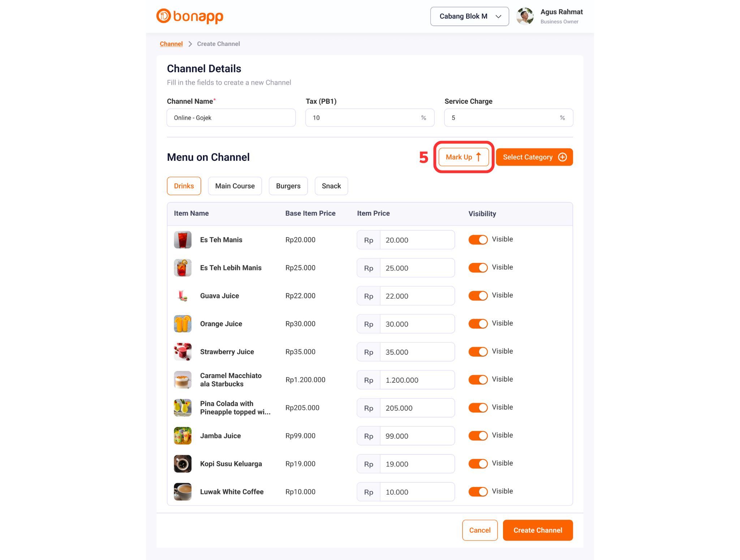The width and height of the screenshot is (740, 560).
Task: Click the plus icon on Select Category
Action: coord(562,157)
